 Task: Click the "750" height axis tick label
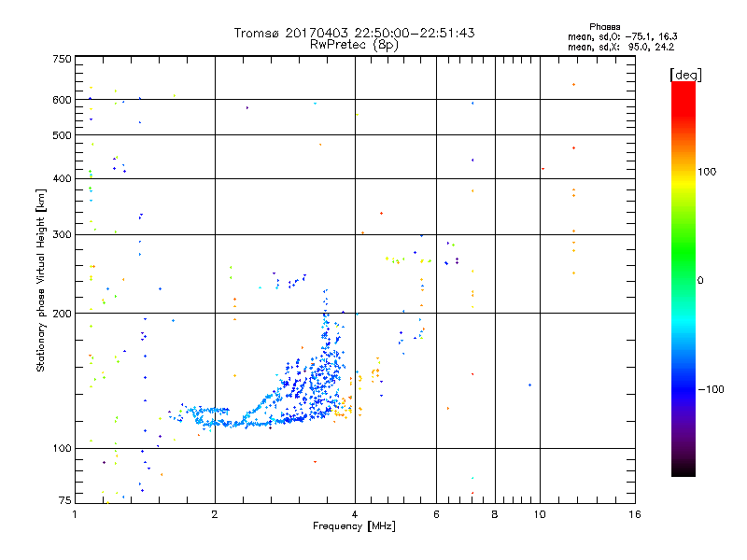(62, 59)
